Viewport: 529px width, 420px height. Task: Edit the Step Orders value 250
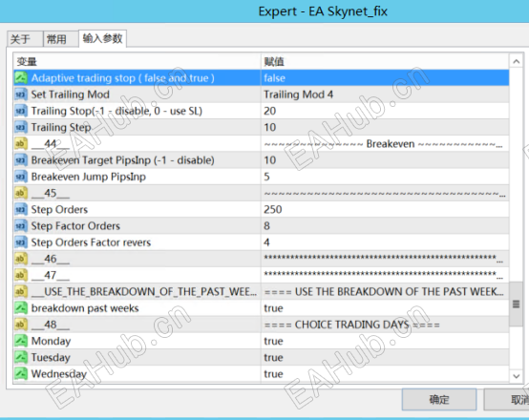385,209
